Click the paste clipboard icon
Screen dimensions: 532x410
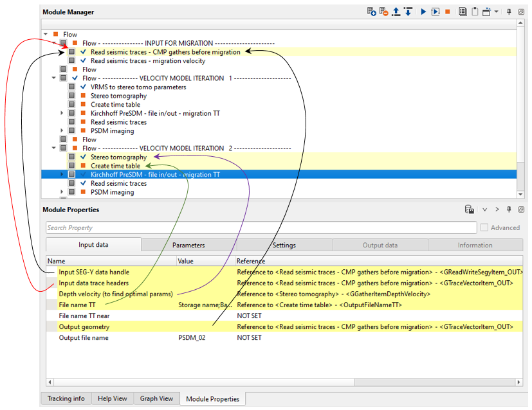[x=474, y=12]
